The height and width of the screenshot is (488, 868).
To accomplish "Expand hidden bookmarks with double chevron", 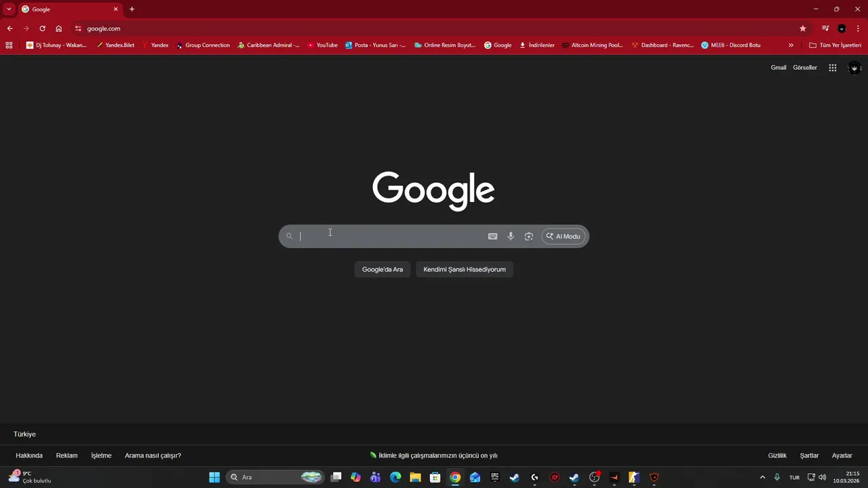I will 791,45.
